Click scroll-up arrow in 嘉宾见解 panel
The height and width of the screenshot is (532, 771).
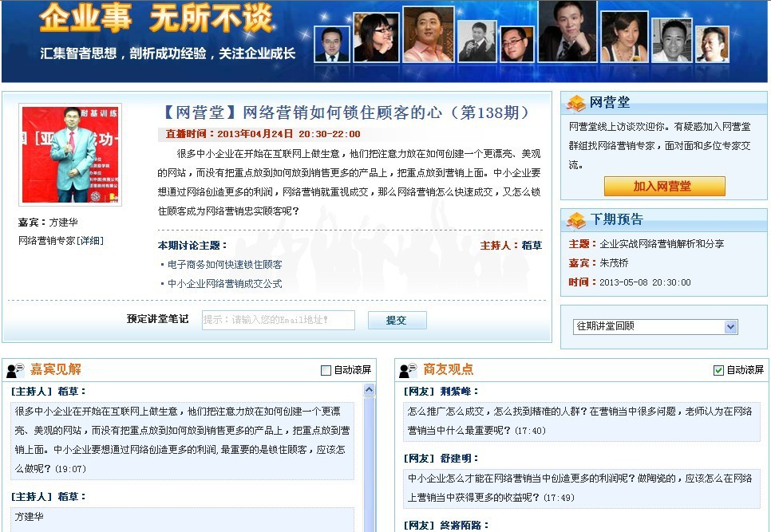[369, 390]
